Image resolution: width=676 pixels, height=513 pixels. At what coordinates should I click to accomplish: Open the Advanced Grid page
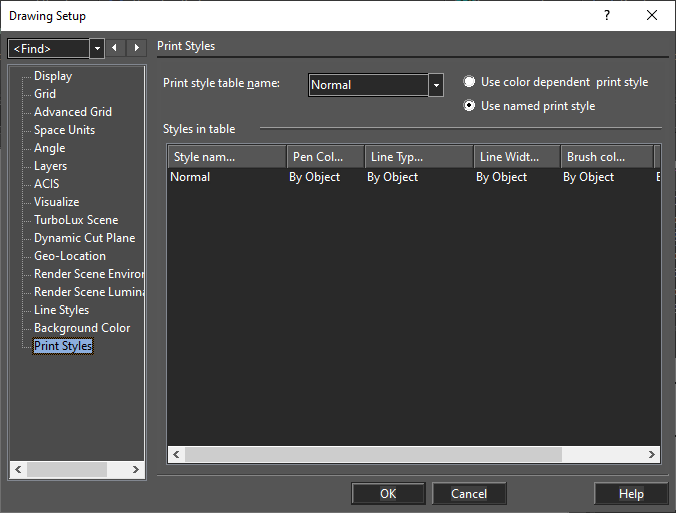click(x=73, y=112)
